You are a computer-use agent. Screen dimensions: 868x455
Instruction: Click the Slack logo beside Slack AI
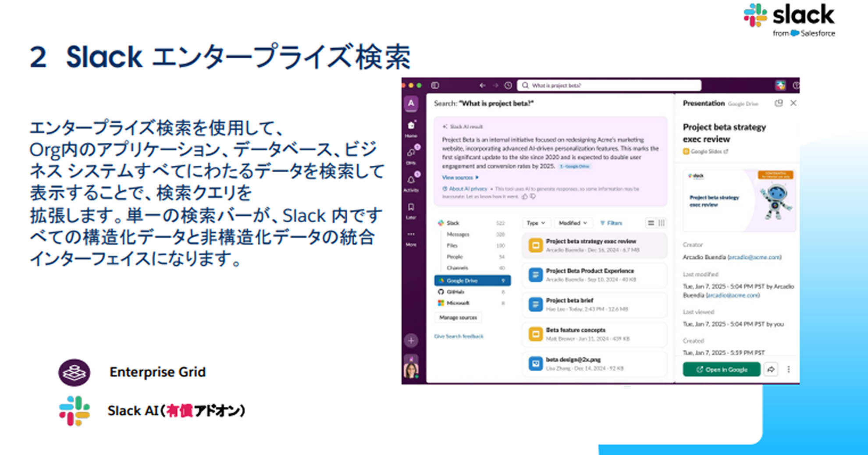coord(75,411)
